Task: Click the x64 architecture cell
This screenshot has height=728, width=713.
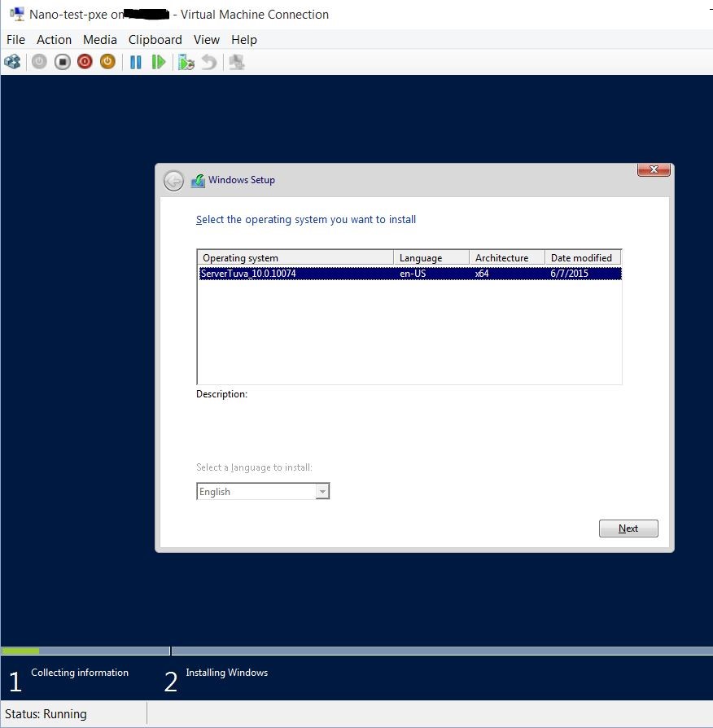Action: point(482,274)
